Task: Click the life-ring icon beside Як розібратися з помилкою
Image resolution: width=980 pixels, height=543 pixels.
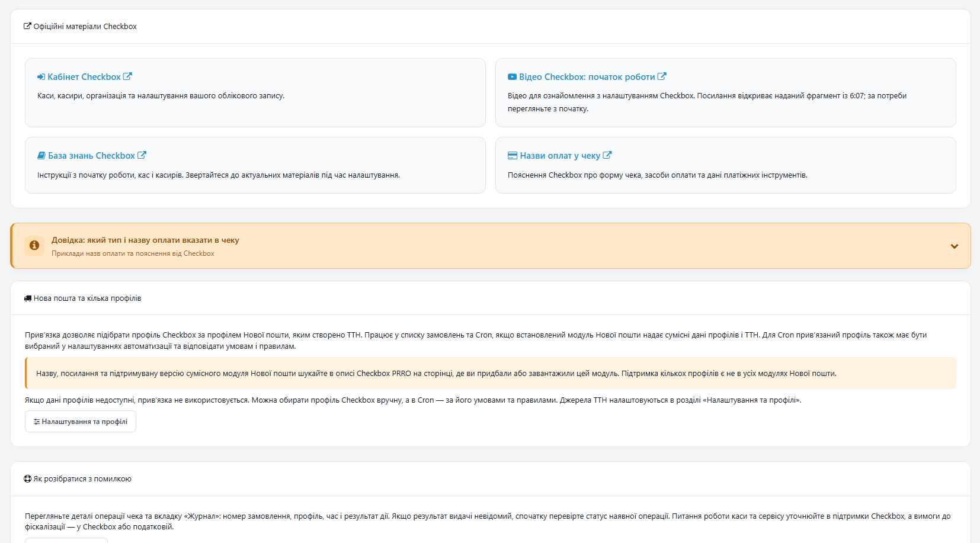Action: pyautogui.click(x=27, y=479)
